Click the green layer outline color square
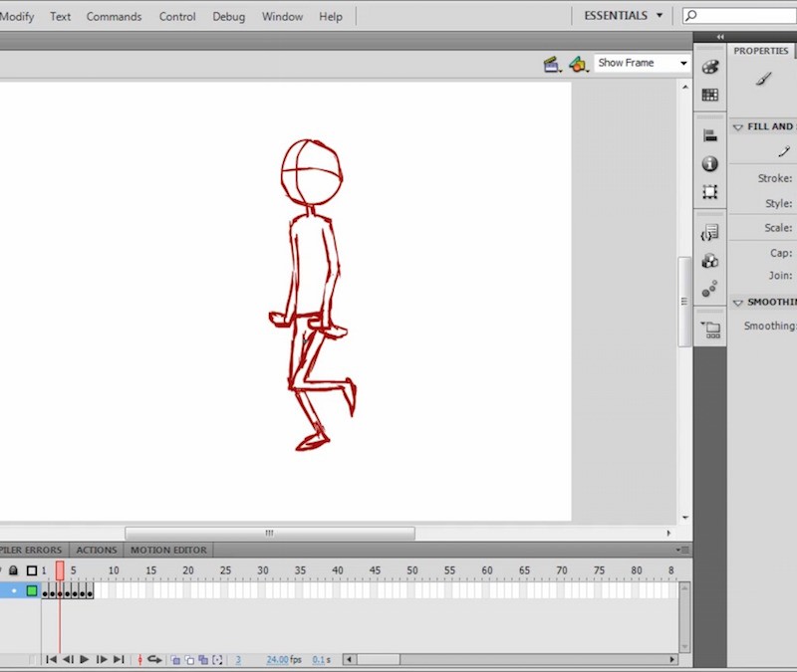797x672 pixels. (32, 591)
